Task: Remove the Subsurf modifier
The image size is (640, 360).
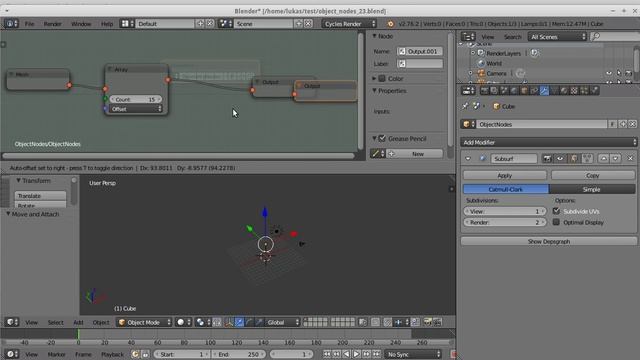Action: tap(630, 158)
